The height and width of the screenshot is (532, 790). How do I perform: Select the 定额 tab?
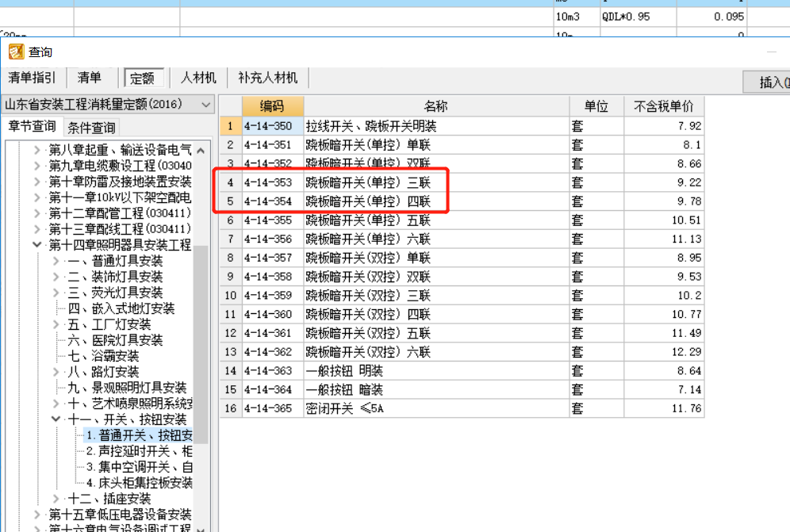point(143,78)
